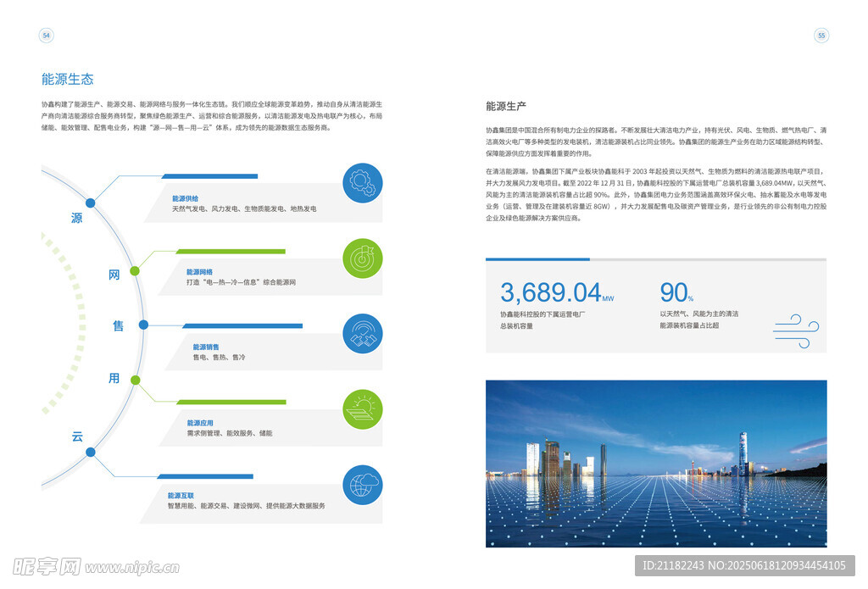Click the 能源应用 title
The height and width of the screenshot is (589, 868).
[x=200, y=422]
